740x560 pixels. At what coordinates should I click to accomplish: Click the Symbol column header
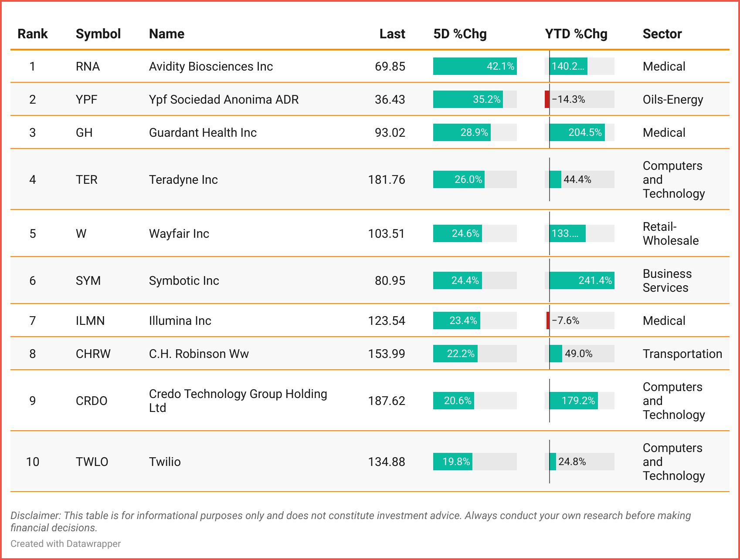[x=98, y=34]
